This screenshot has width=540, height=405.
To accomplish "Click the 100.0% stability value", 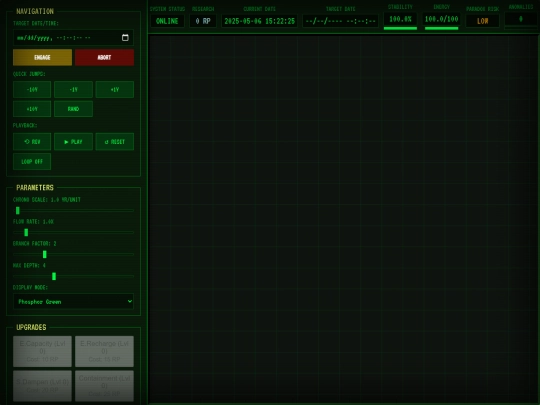I will pos(400,19).
